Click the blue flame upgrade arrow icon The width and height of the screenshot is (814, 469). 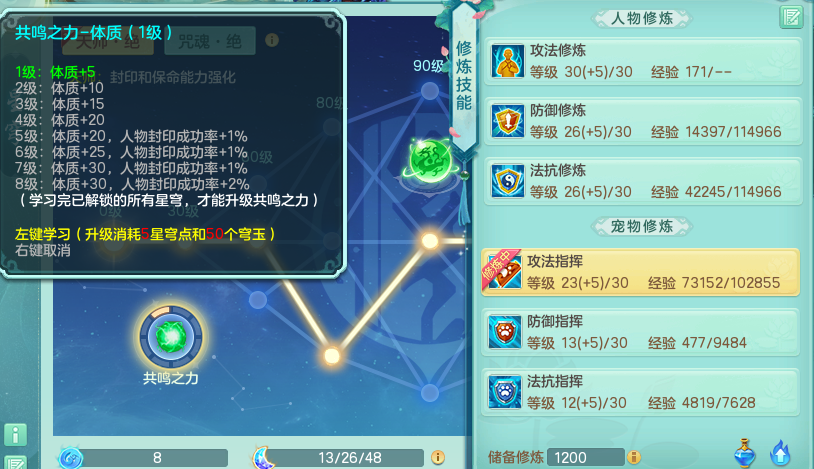pos(780,453)
